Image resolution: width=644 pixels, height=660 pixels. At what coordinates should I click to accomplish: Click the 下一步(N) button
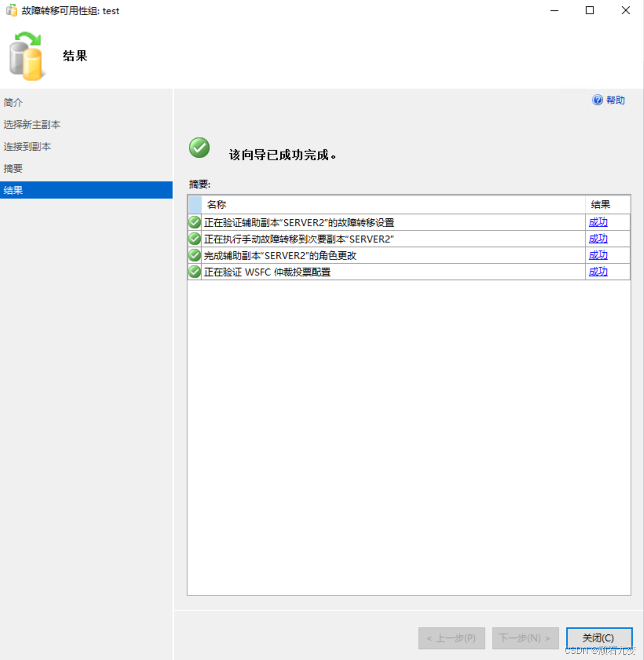coord(525,638)
